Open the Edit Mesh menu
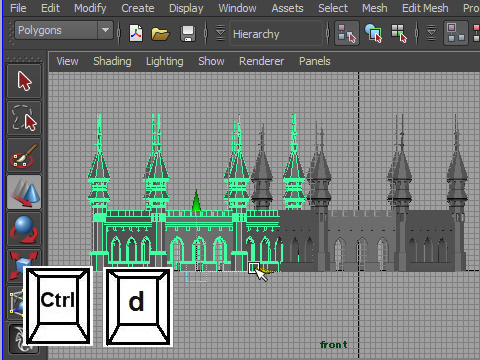The image size is (480, 360). (425, 8)
